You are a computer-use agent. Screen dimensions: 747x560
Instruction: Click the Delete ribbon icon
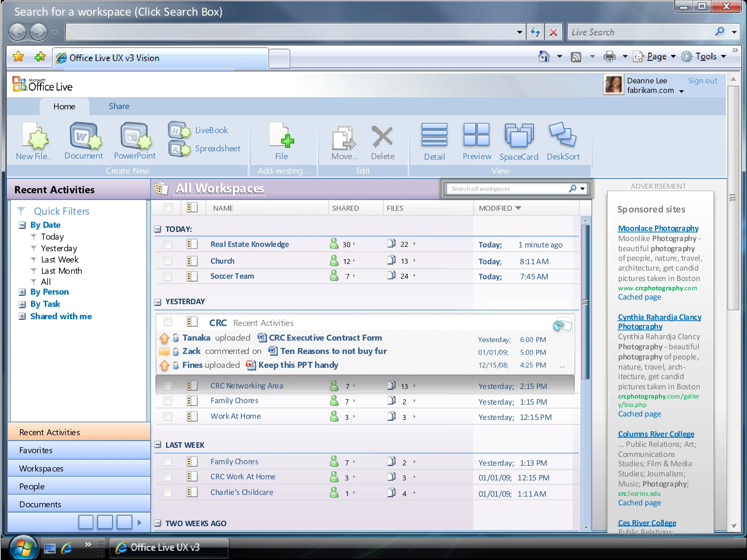[382, 143]
